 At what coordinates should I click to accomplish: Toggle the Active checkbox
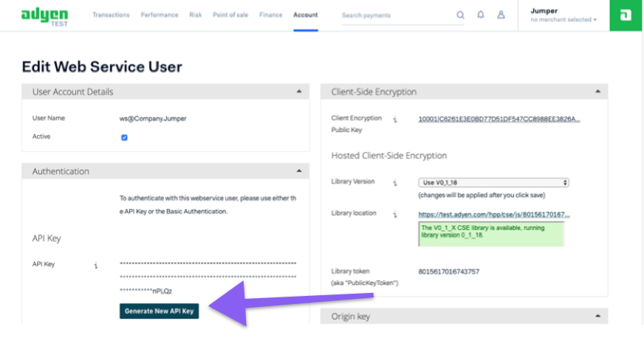point(124,137)
